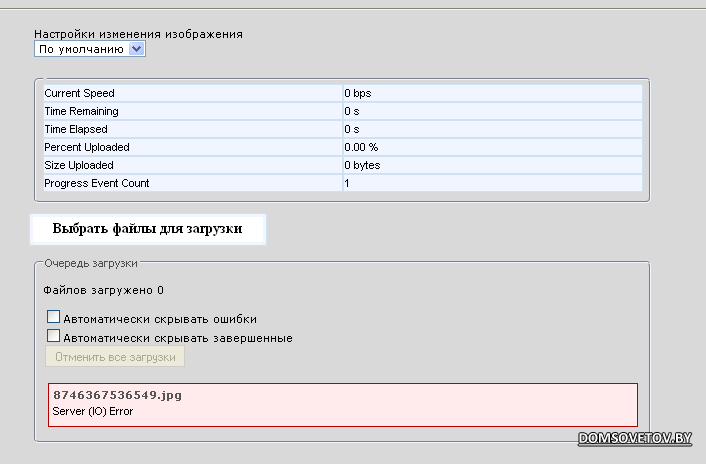Click the 'Time Elapsed' row label
Image resolution: width=706 pixels, height=464 pixels.
click(76, 129)
